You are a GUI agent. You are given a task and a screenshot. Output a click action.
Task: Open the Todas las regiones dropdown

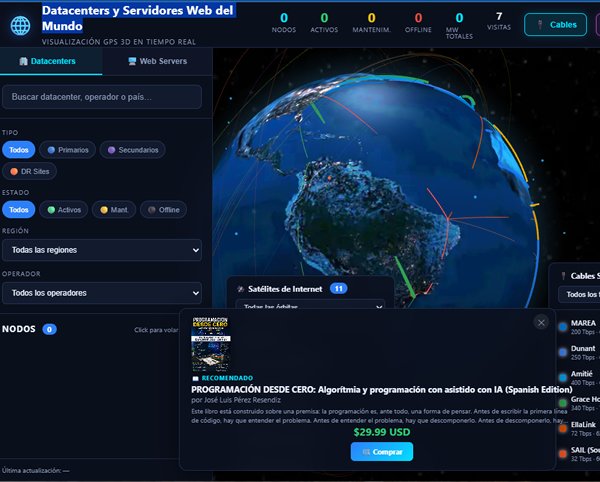click(x=102, y=250)
